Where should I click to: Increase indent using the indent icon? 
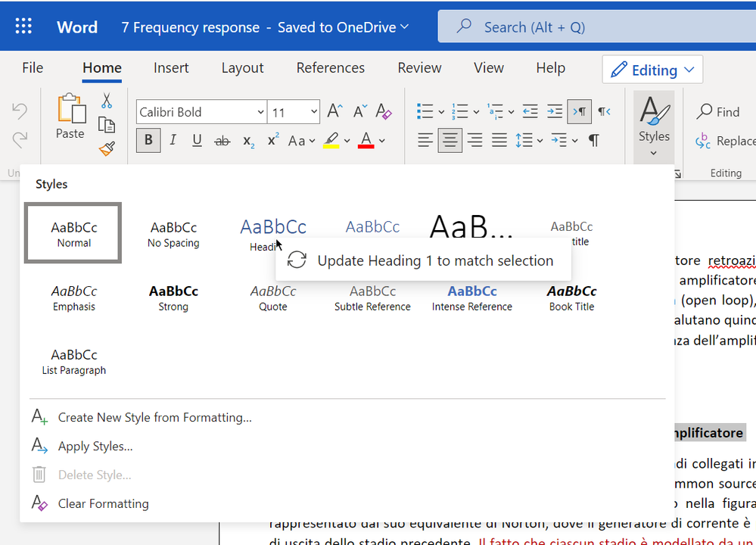point(555,111)
